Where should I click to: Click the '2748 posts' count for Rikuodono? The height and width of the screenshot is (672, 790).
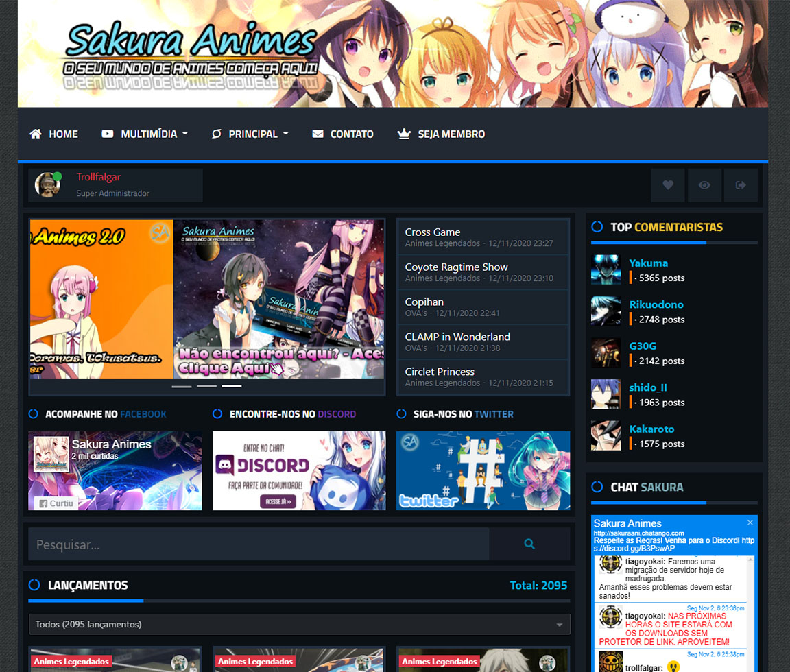pyautogui.click(x=662, y=320)
